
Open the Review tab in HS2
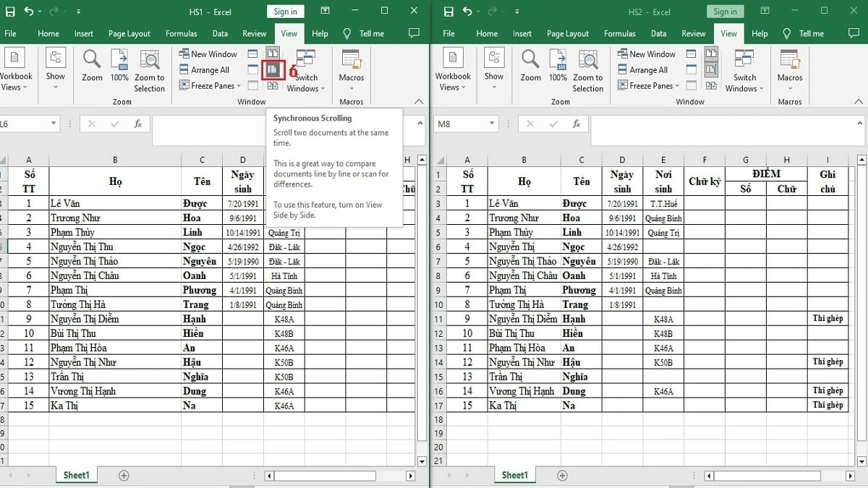[x=693, y=33]
